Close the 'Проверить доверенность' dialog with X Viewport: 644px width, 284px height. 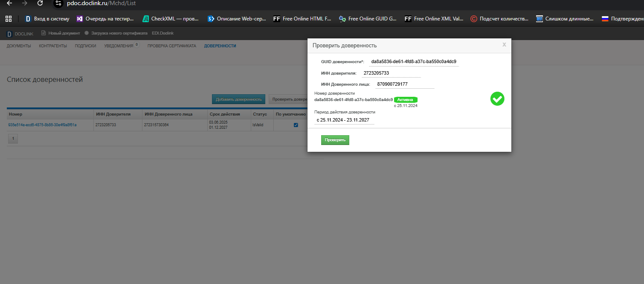[504, 44]
